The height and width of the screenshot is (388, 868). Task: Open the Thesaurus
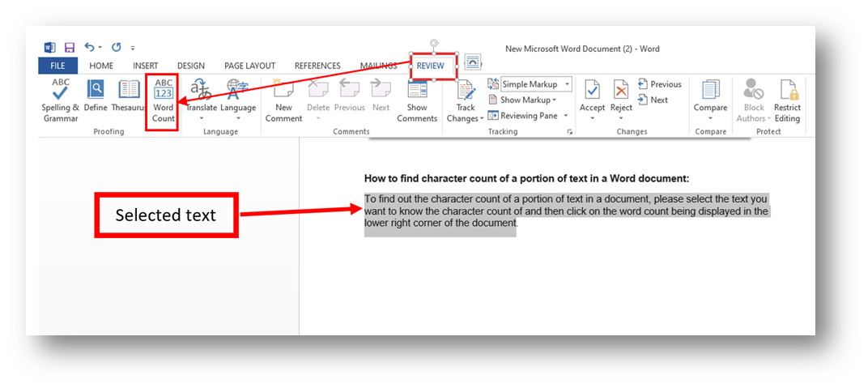click(129, 96)
